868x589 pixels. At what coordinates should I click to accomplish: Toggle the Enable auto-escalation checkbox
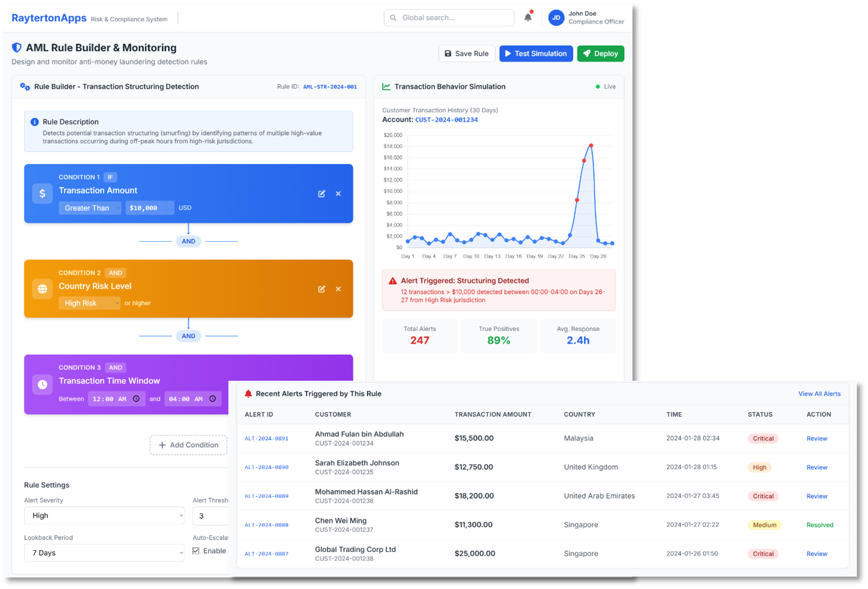[x=196, y=551]
